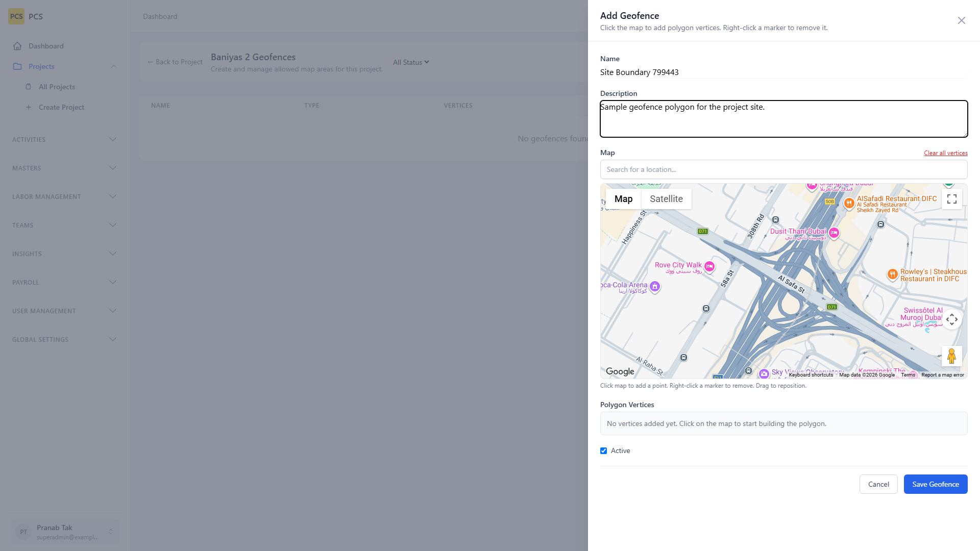Click the PCS logo icon
Image resolution: width=980 pixels, height=551 pixels.
point(16,16)
